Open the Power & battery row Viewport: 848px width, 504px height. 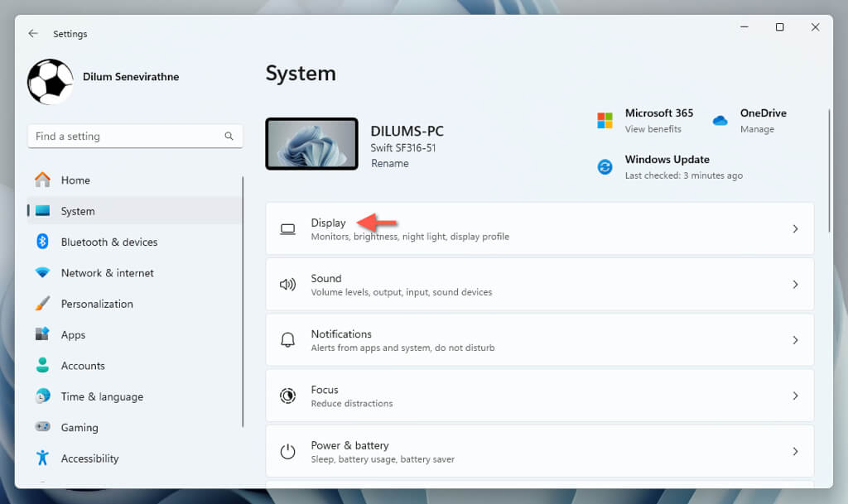(x=540, y=451)
